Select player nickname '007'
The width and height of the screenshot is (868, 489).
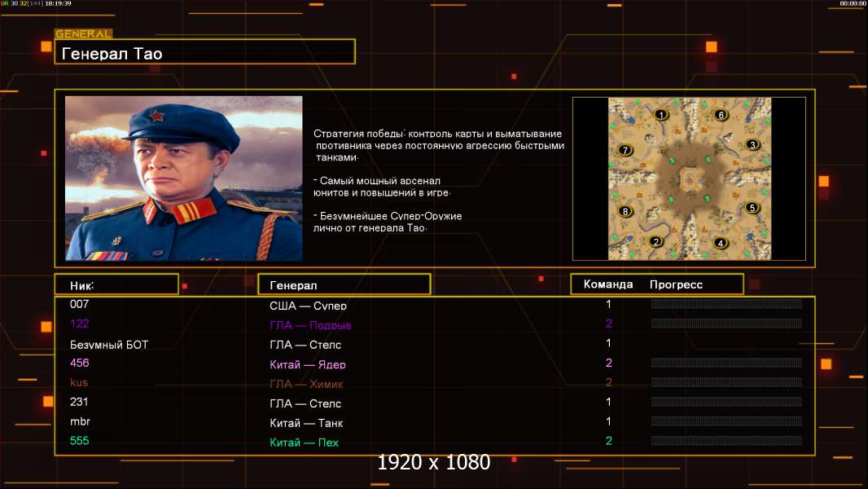tap(79, 304)
